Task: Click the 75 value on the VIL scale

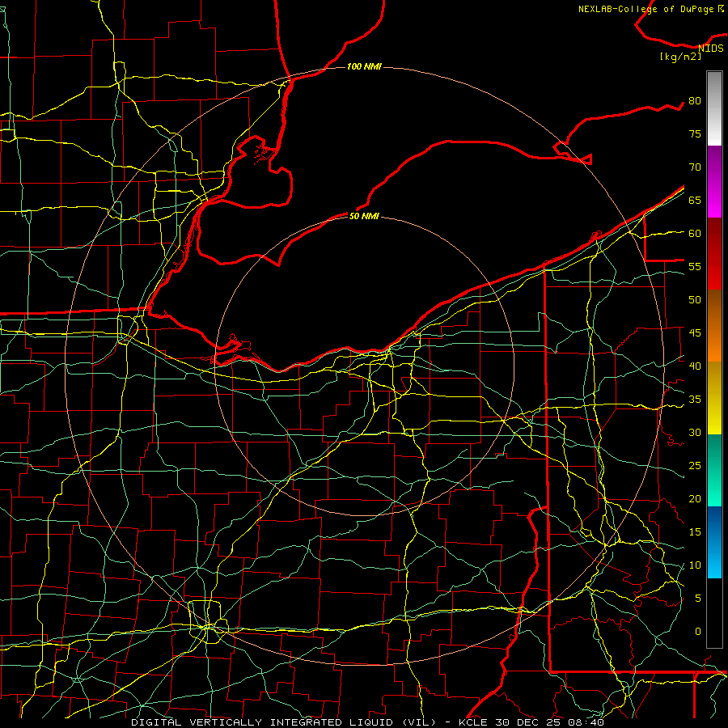Action: click(x=695, y=133)
